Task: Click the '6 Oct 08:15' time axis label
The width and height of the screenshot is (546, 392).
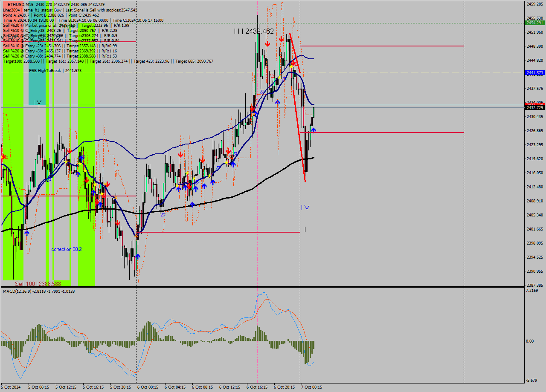Action: (x=203, y=387)
